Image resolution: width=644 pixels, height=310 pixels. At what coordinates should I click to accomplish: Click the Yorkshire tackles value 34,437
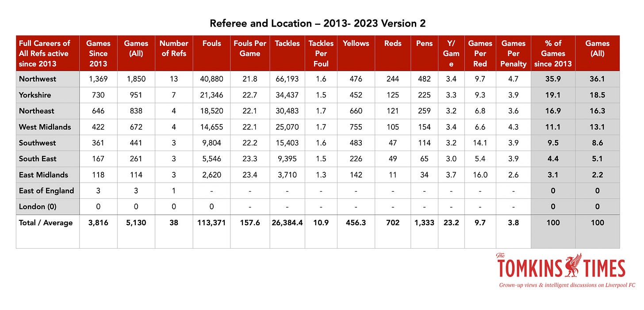pos(287,95)
